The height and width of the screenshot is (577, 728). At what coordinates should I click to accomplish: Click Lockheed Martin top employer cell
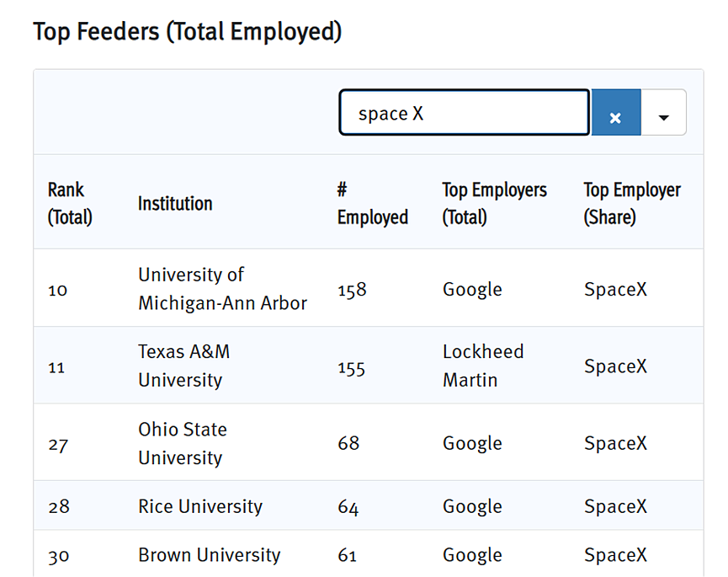click(x=483, y=366)
